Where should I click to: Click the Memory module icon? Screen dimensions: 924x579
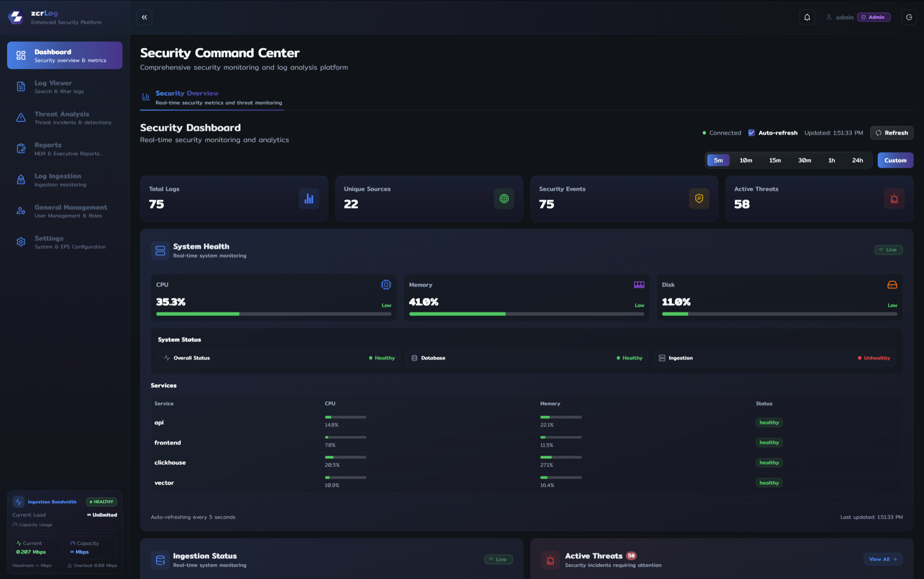(639, 285)
